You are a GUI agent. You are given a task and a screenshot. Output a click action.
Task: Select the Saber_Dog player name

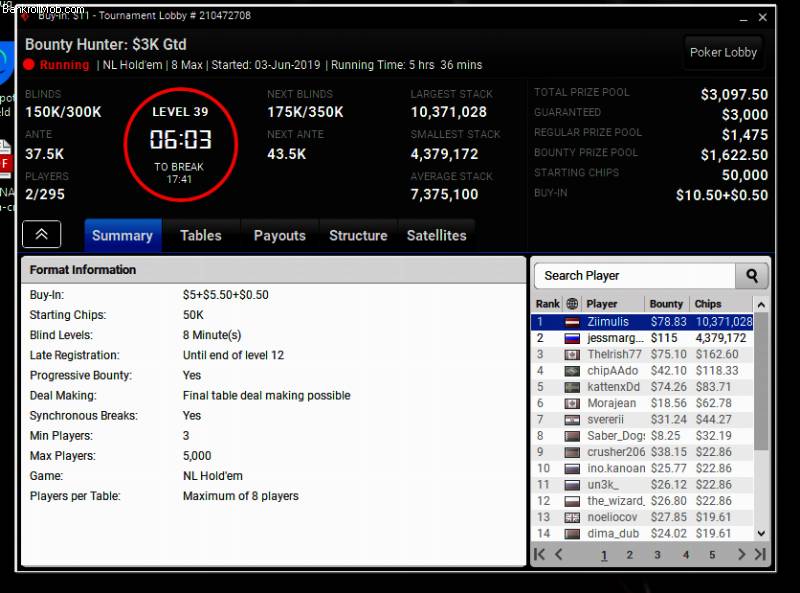(616, 436)
